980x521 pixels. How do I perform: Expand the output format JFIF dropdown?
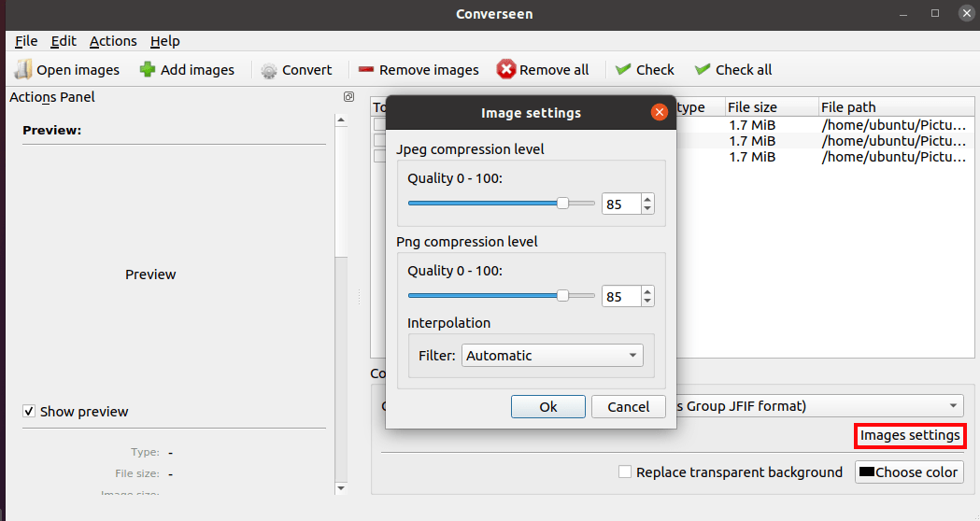(x=818, y=406)
